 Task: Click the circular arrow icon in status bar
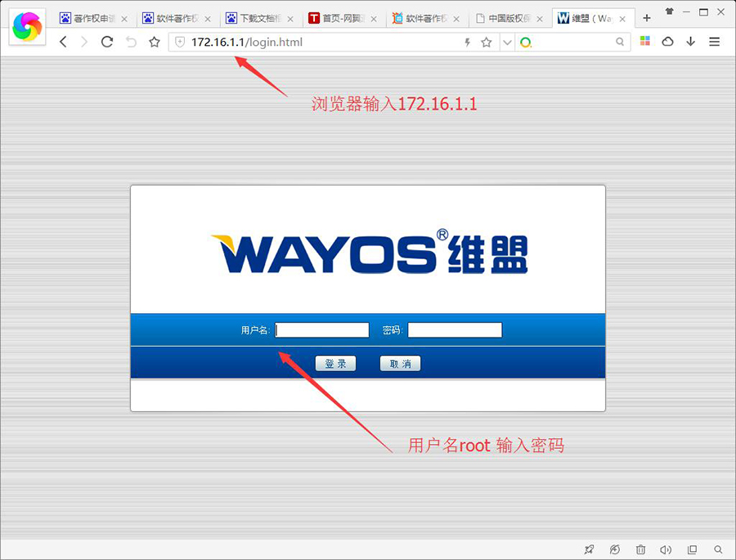(614, 549)
